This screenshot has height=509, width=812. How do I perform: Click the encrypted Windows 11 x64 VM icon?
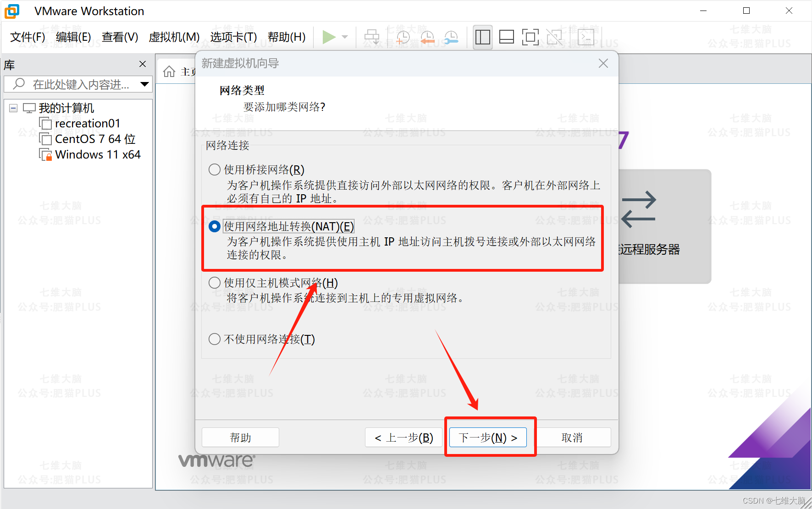click(x=45, y=155)
